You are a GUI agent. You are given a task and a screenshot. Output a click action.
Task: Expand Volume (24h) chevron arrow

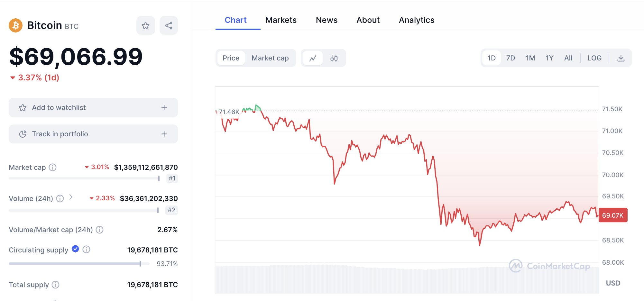click(71, 197)
